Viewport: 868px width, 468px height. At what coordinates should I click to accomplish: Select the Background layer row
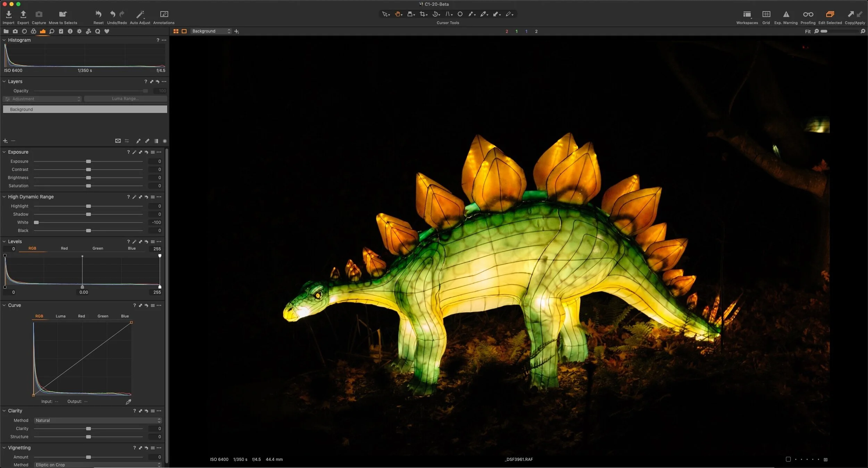click(x=85, y=109)
